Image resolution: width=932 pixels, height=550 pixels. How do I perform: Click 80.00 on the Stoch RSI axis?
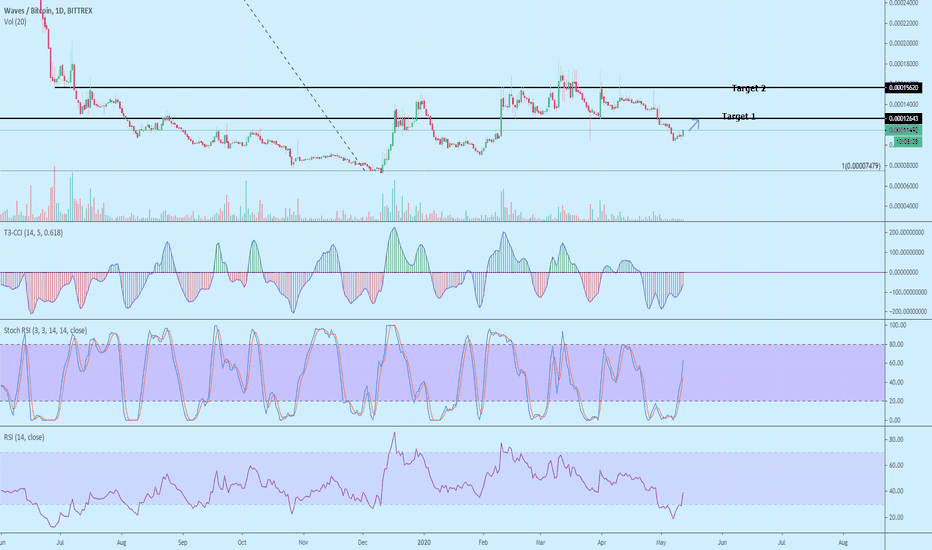(896, 344)
